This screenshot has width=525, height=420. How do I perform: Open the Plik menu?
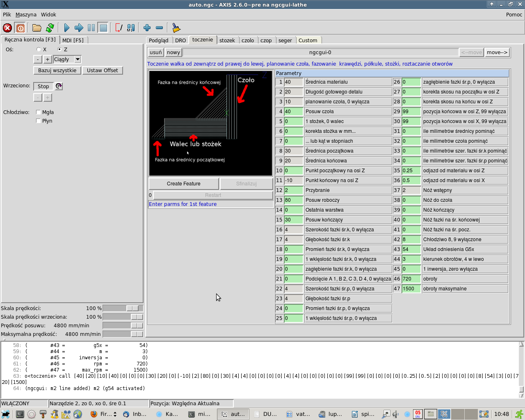point(7,14)
